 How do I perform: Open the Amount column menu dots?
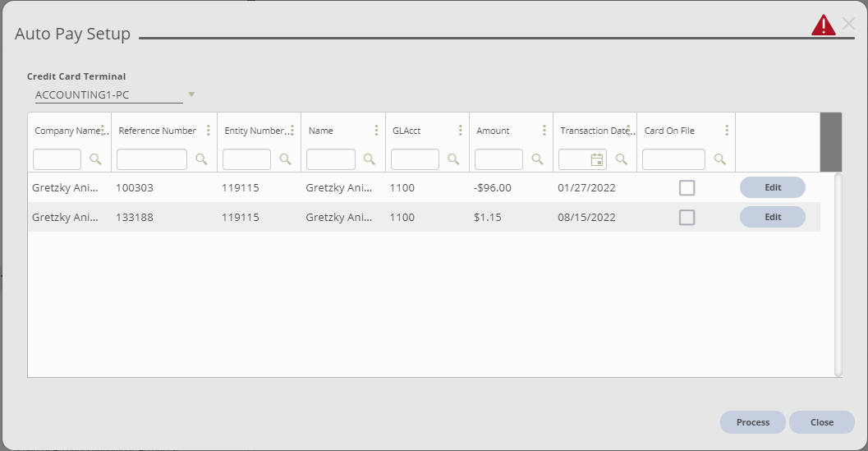(544, 130)
